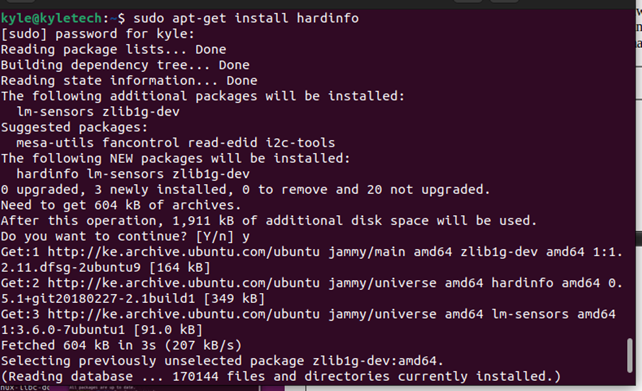Click the terminal scrollbar thumb
642x391 pixels.
coord(630,355)
